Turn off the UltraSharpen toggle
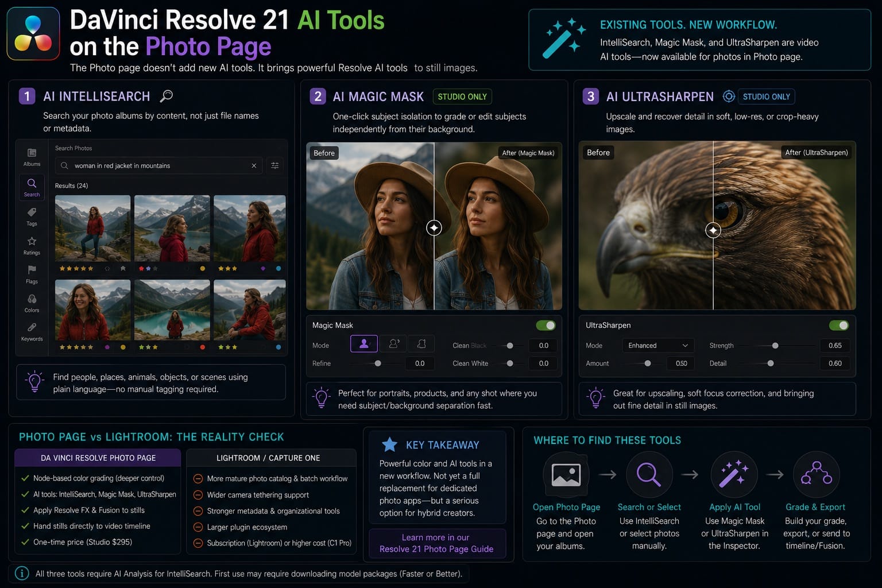This screenshot has height=588, width=882. (839, 326)
